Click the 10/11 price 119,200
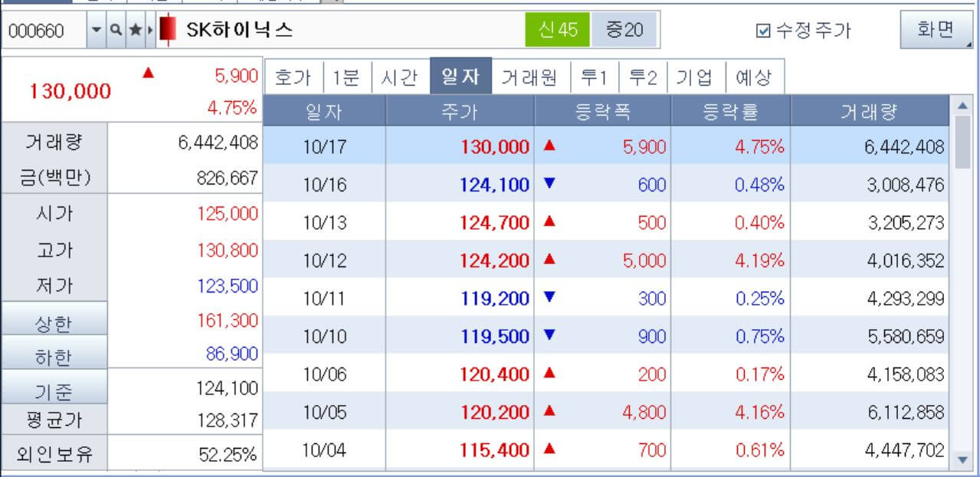This screenshot has height=477, width=980. click(x=495, y=299)
